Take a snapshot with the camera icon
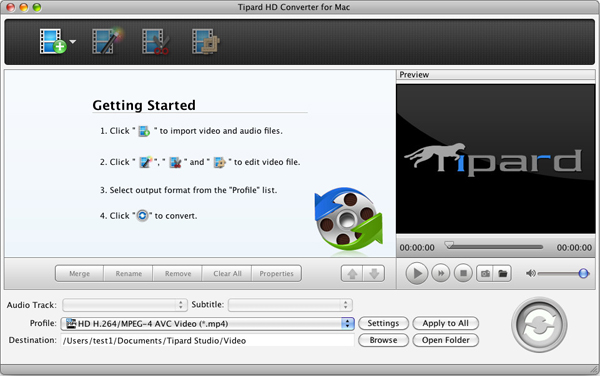 click(x=485, y=273)
